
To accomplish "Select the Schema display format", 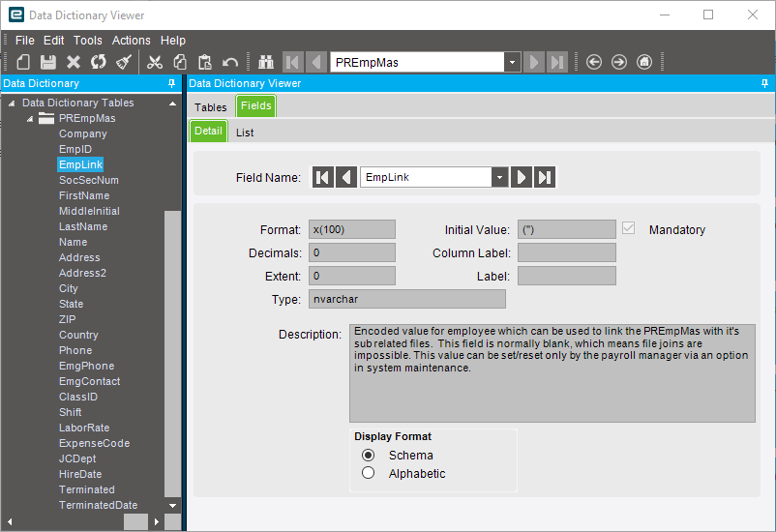I will 368,455.
